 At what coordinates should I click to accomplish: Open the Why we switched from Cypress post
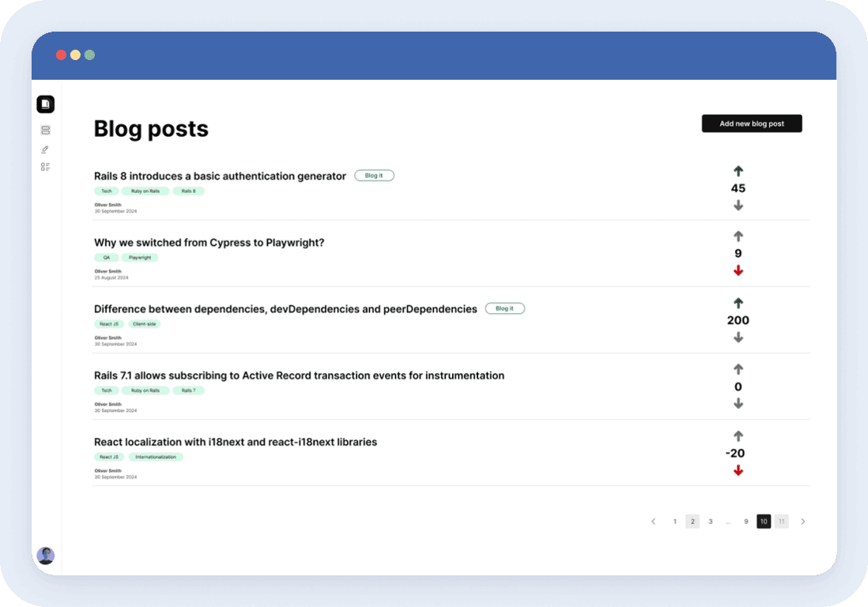tap(209, 243)
